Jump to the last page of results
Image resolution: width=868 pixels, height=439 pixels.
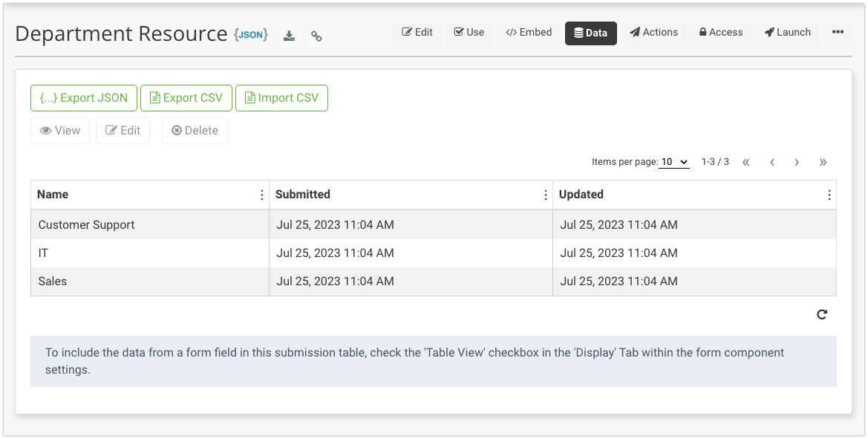pos(823,162)
